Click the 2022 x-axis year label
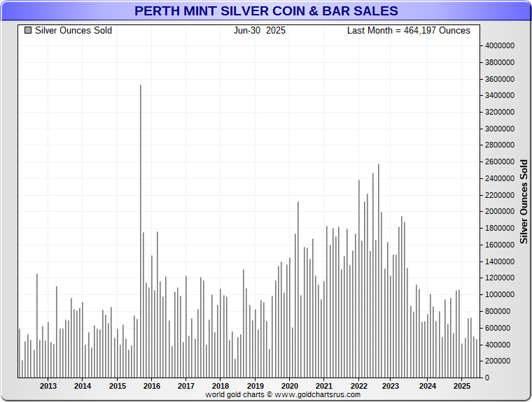This screenshot has height=402, width=532. point(359,386)
